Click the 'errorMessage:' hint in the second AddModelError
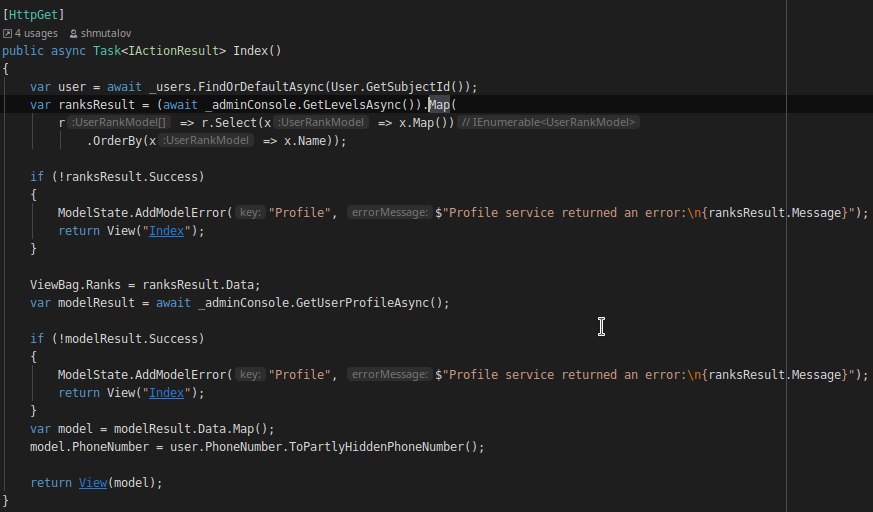This screenshot has width=873, height=512. click(390, 375)
